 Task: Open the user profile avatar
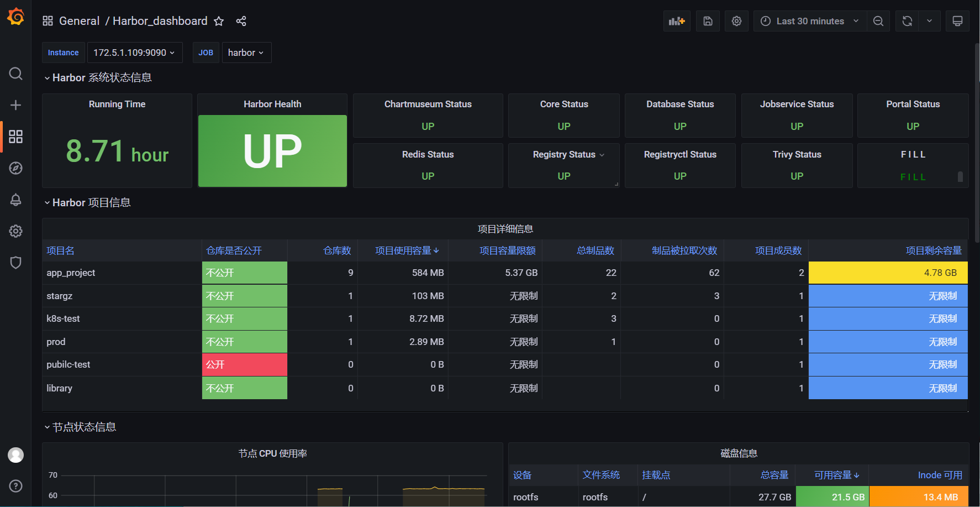click(15, 455)
